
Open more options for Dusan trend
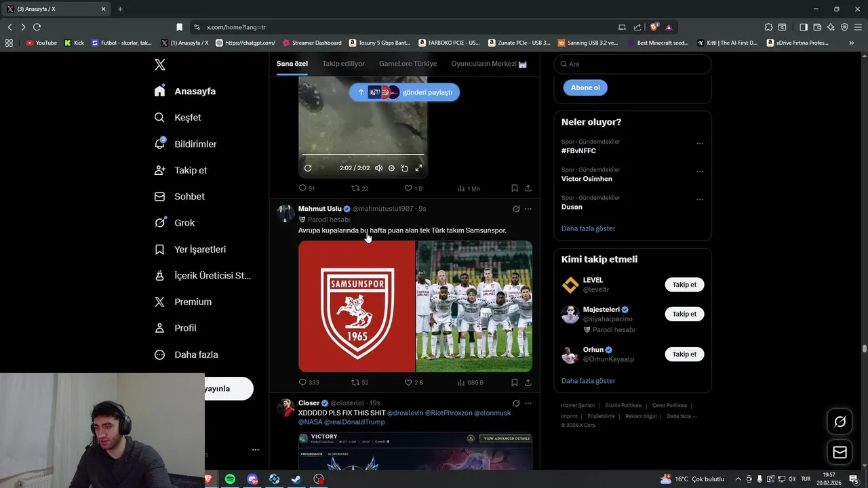[x=700, y=199]
